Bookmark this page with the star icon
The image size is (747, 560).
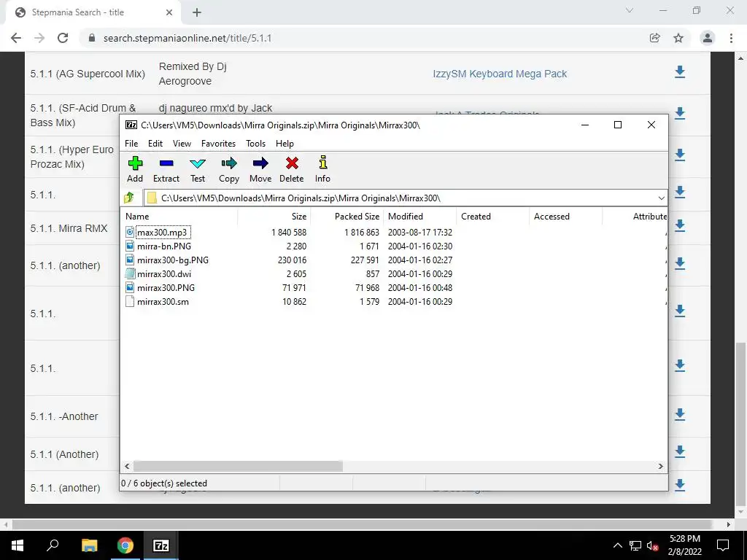pyautogui.click(x=678, y=38)
